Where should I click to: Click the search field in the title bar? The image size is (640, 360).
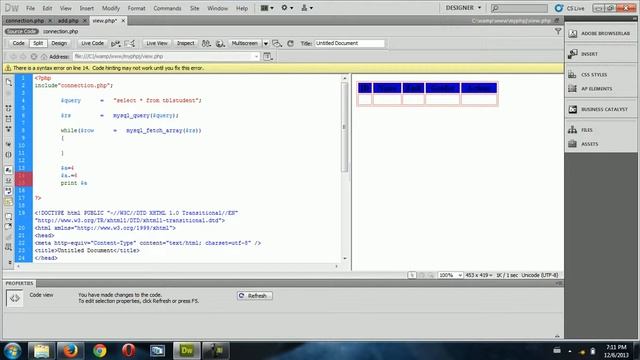pyautogui.click(x=519, y=8)
